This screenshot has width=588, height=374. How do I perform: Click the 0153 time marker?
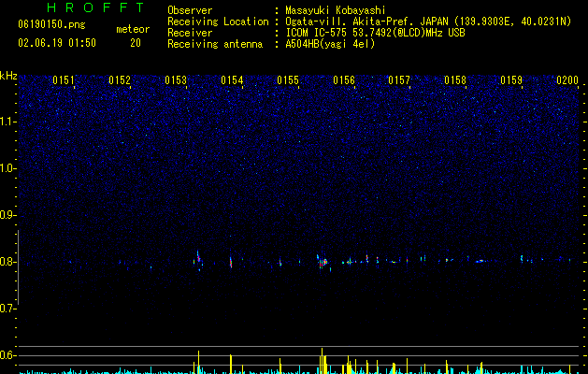pyautogui.click(x=176, y=80)
